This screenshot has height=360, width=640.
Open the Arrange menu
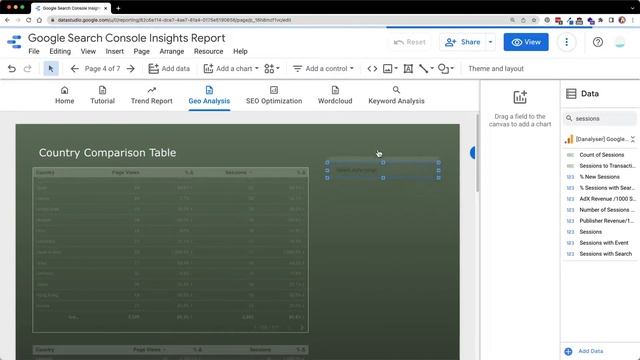172,51
